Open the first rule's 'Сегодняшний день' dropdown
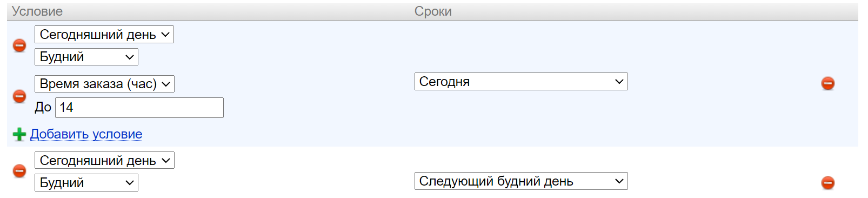 [104, 35]
